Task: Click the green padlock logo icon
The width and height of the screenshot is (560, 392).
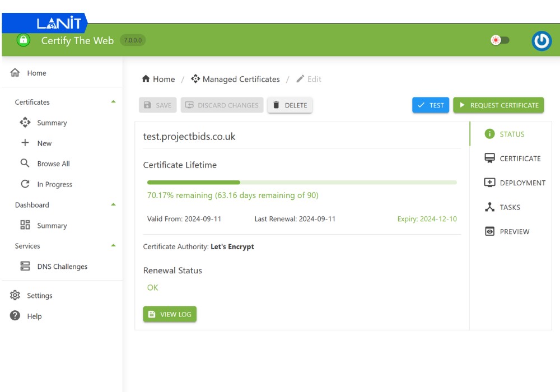Action: (23, 40)
